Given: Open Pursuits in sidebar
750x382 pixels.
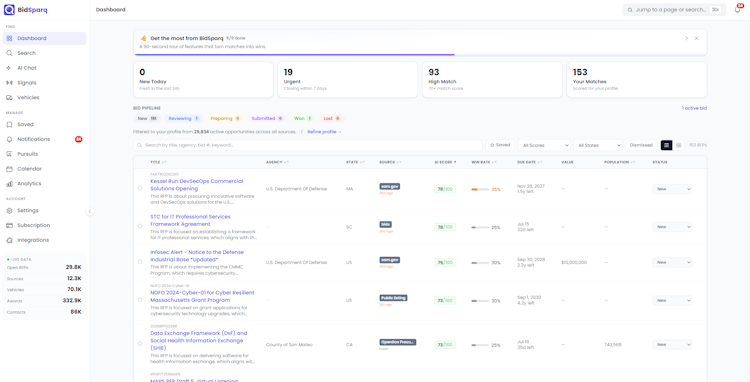Looking at the screenshot, I should pyautogui.click(x=44, y=154).
